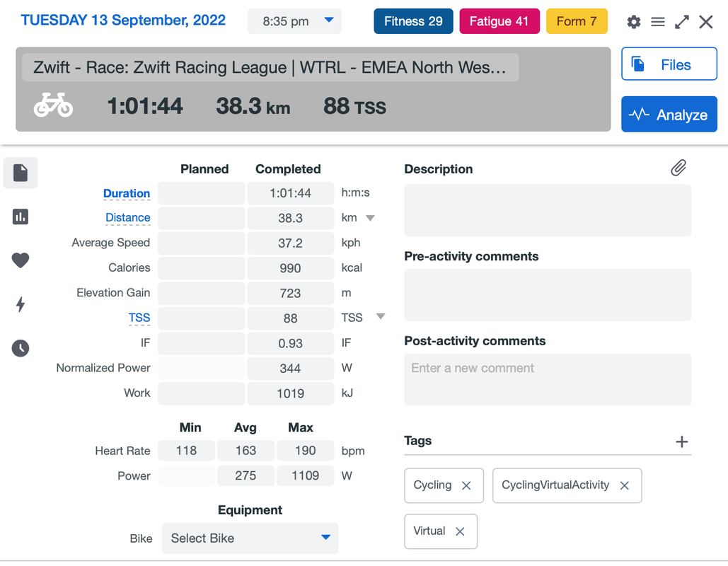Change the distance km unit dropdown
Viewport: 728px width, 566px height.
(x=370, y=218)
